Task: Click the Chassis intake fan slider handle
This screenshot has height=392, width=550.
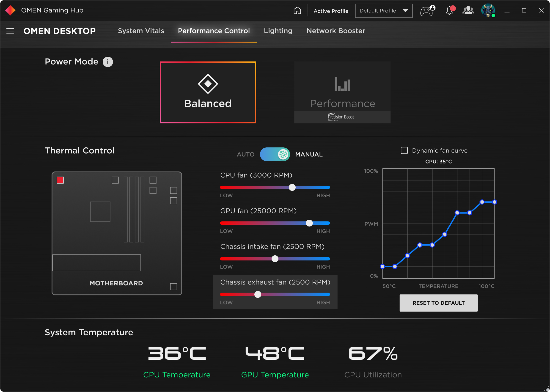Action: [x=275, y=259]
